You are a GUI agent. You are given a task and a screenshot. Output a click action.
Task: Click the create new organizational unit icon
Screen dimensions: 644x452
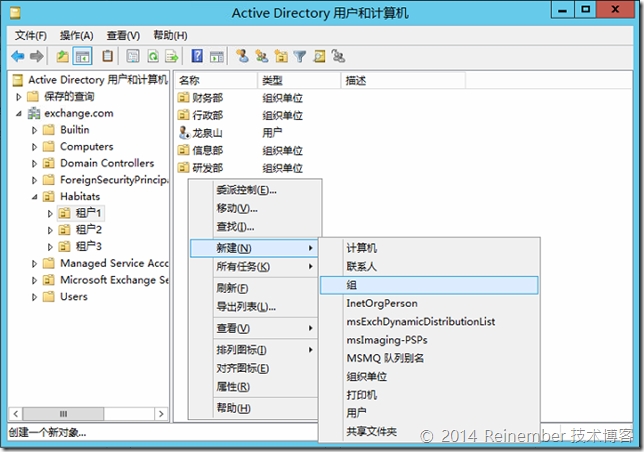coord(281,56)
